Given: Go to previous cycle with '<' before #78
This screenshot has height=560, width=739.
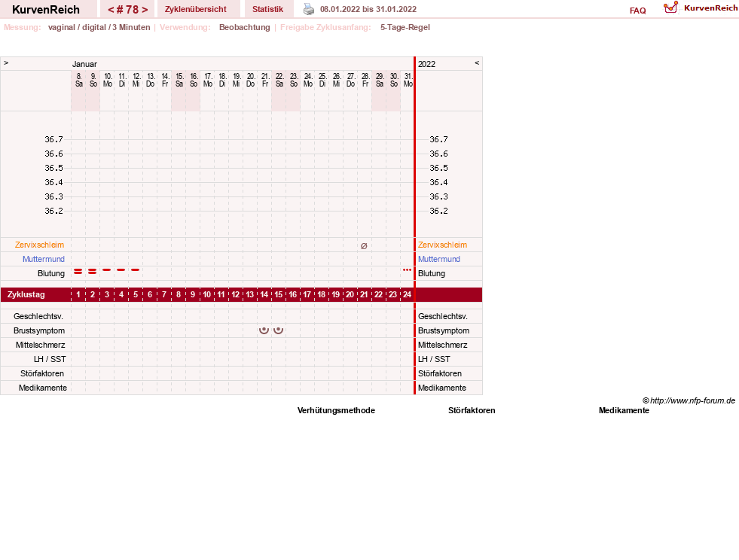Looking at the screenshot, I should tap(111, 10).
